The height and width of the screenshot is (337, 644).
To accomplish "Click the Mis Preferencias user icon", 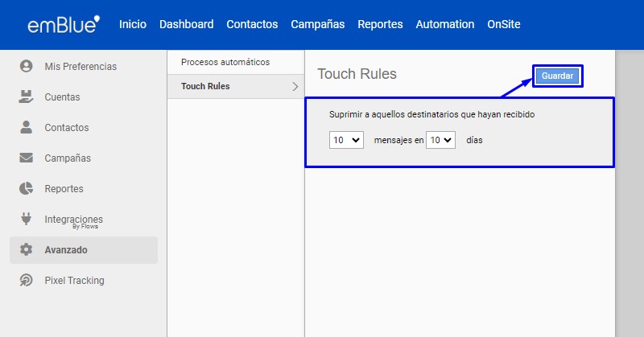I will pos(27,66).
